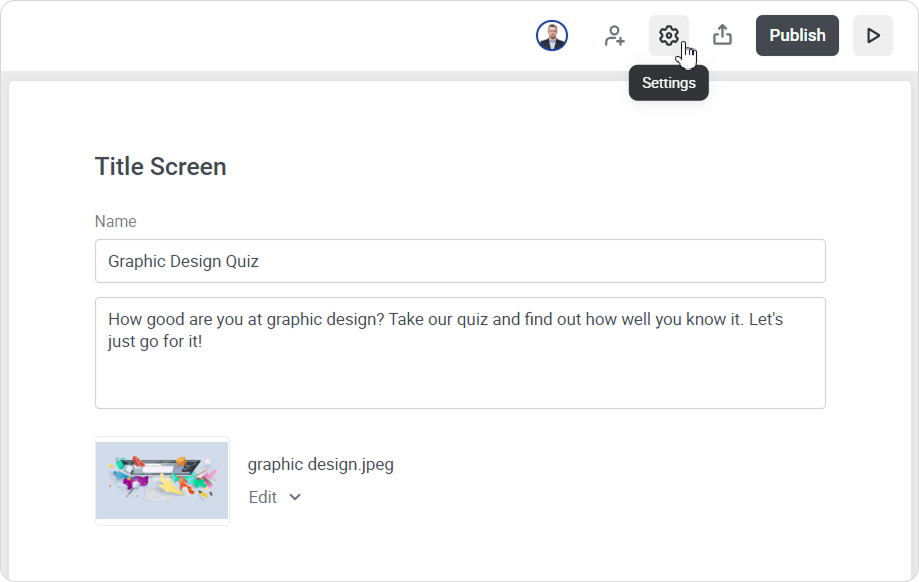Click the word Publish in the dark button

click(x=797, y=36)
